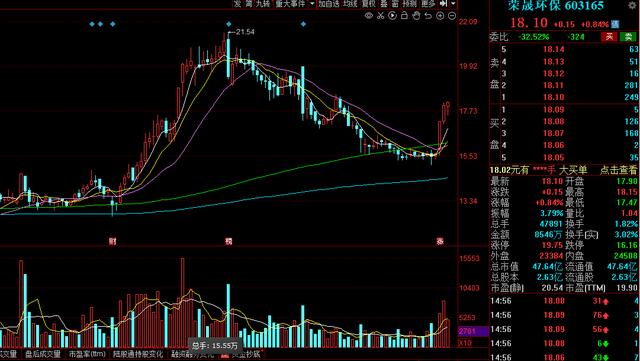Click 加自选 to add to watchlist
This screenshot has height=361, width=640.
[x=329, y=4]
